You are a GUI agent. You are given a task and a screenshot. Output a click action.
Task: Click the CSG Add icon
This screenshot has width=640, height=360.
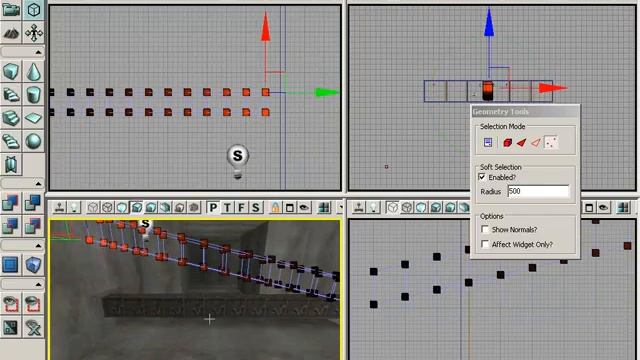(x=11, y=202)
